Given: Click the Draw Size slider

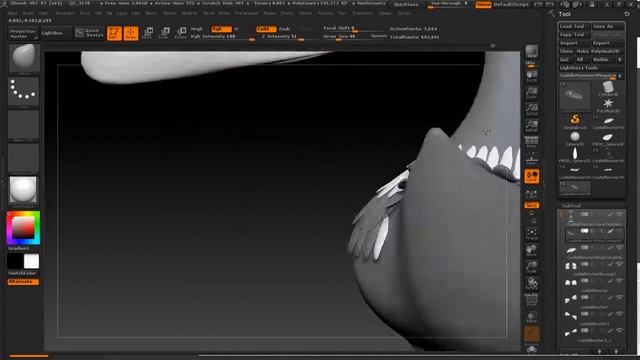Looking at the screenshot, I should 345,37.
